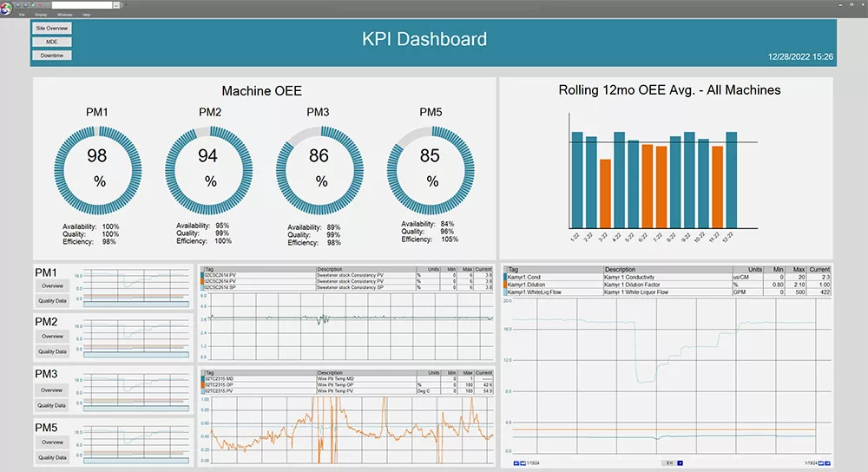Open the Display menu

pos(41,15)
